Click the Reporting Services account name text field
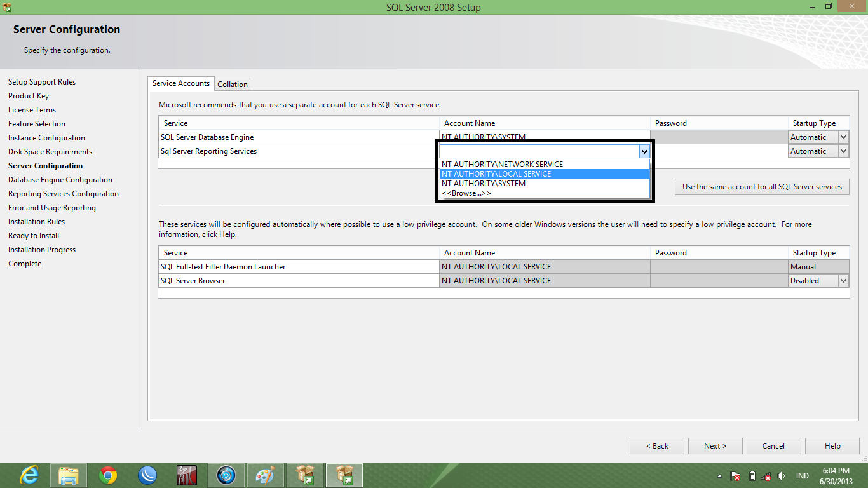 pyautogui.click(x=539, y=151)
